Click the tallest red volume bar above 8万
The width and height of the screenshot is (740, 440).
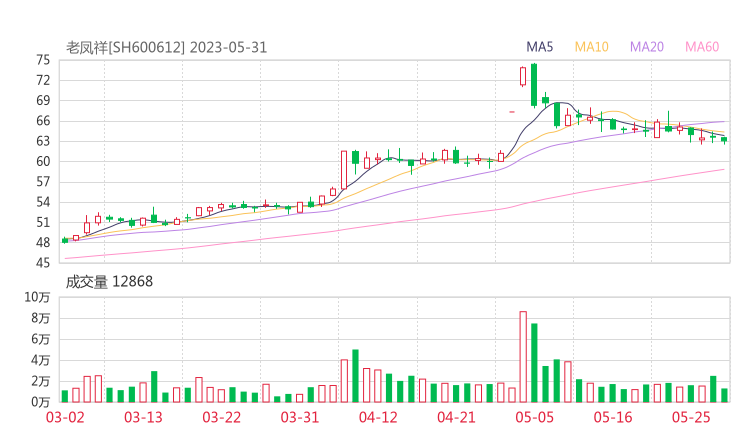[x=523, y=357]
